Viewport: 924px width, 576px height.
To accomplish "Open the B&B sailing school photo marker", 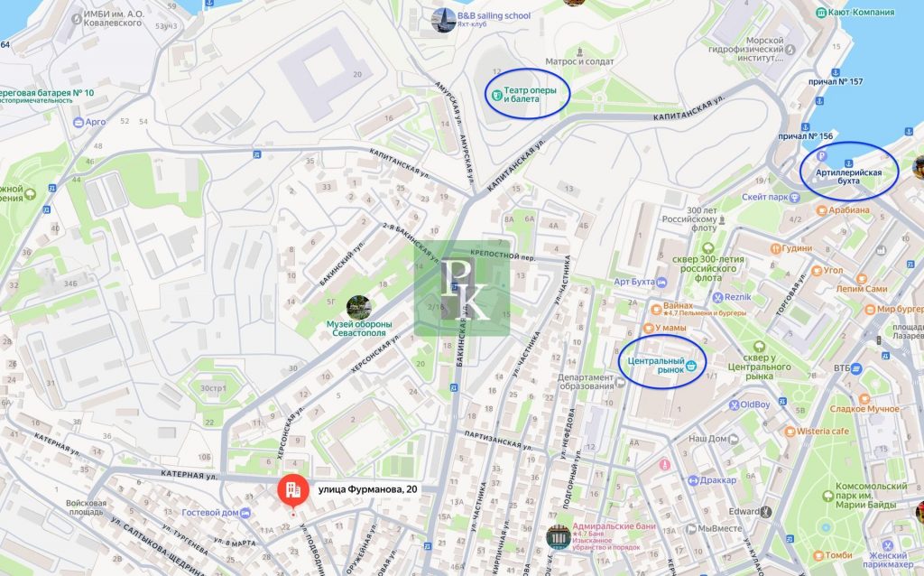I will pyautogui.click(x=443, y=20).
